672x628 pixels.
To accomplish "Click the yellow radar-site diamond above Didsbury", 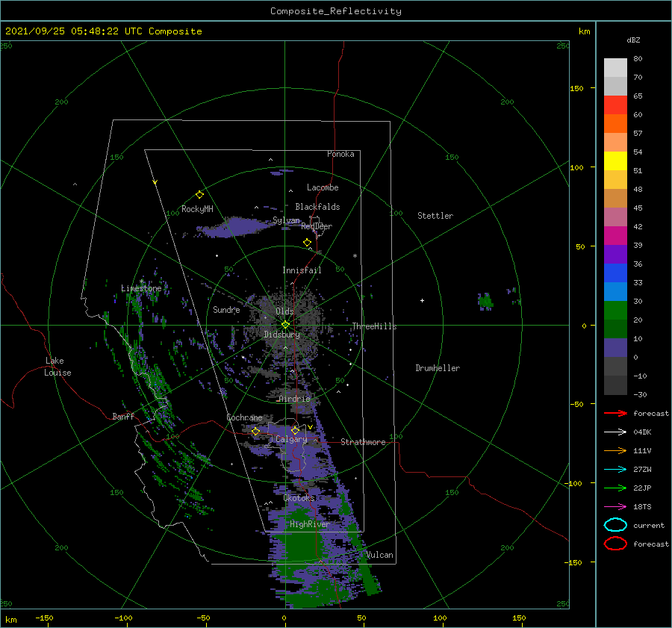I will tap(285, 325).
